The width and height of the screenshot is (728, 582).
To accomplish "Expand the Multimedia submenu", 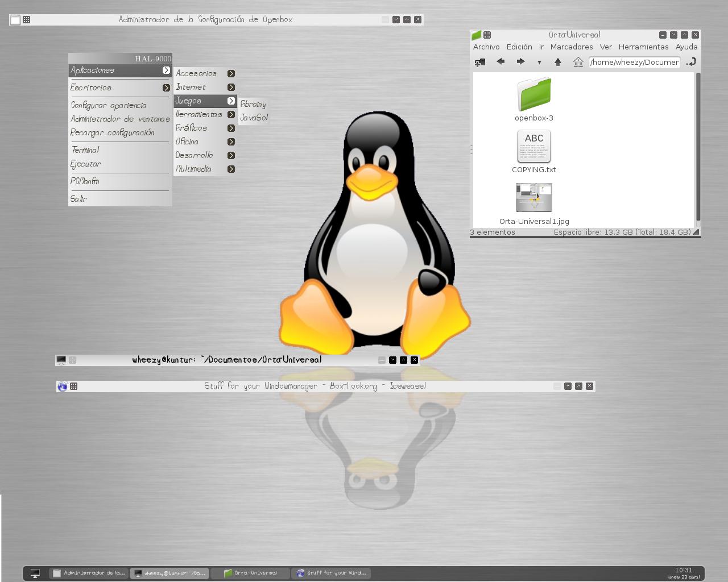I will 205,169.
